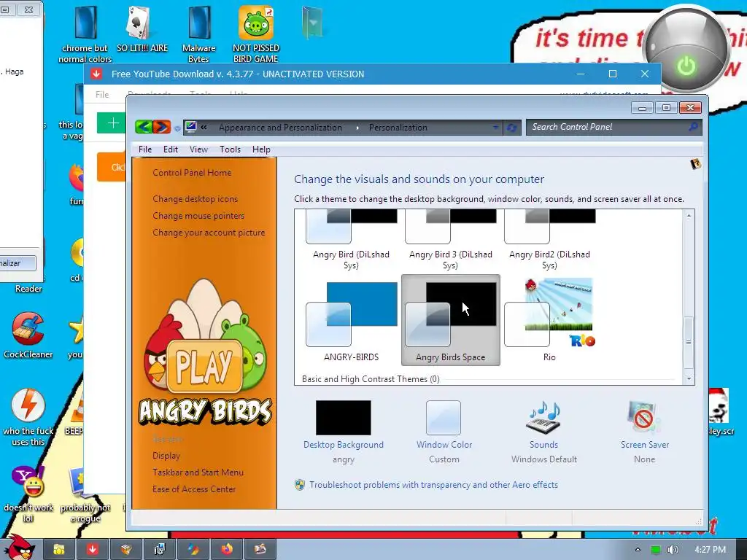Open Window Color settings

[444, 431]
